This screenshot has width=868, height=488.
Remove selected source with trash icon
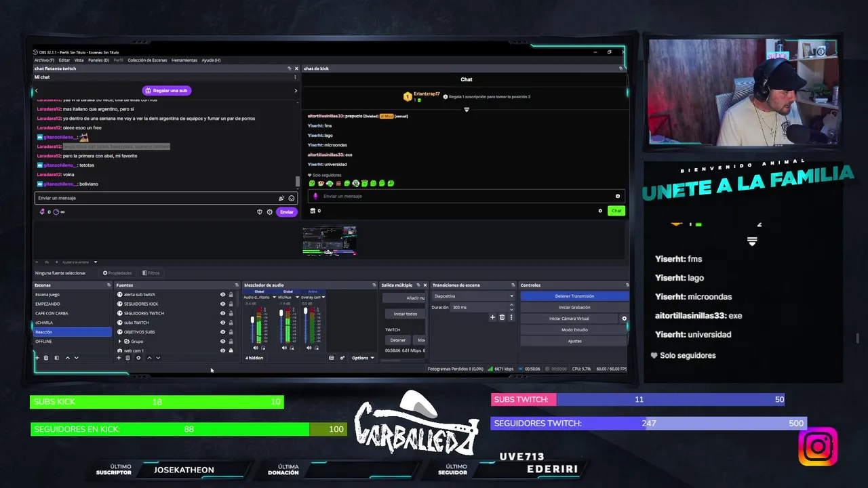127,358
